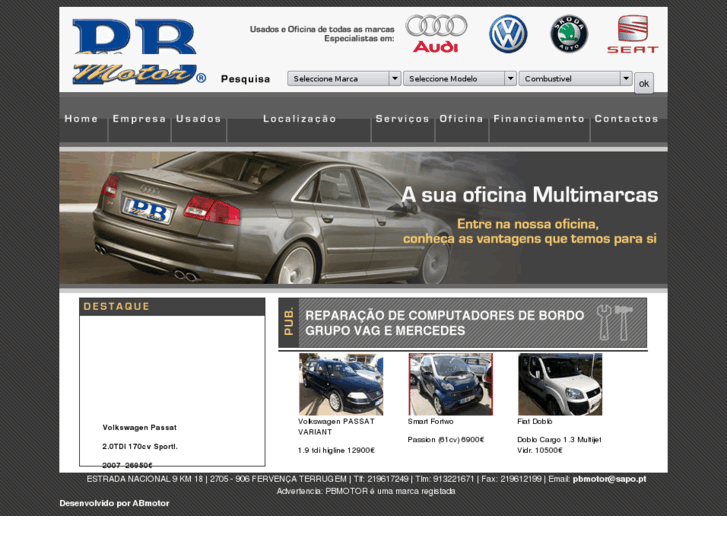Click the Smart Fortwo title link

click(431, 421)
